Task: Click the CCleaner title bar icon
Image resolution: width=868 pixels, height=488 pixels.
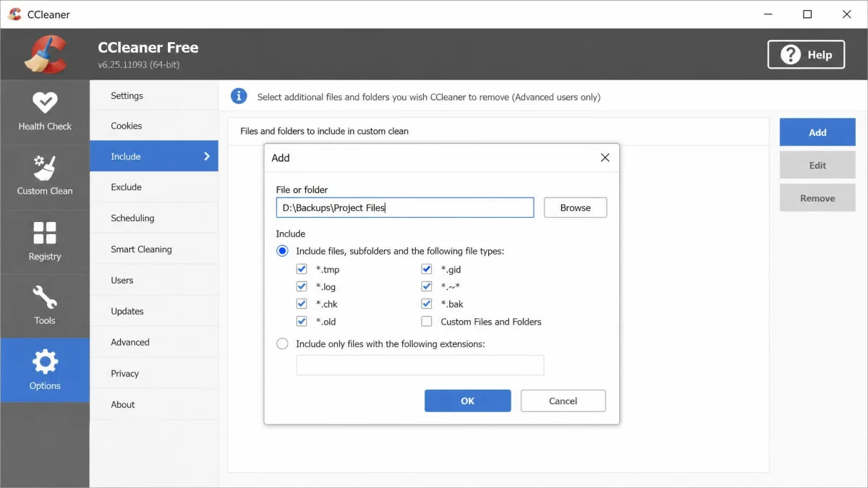Action: click(x=14, y=14)
